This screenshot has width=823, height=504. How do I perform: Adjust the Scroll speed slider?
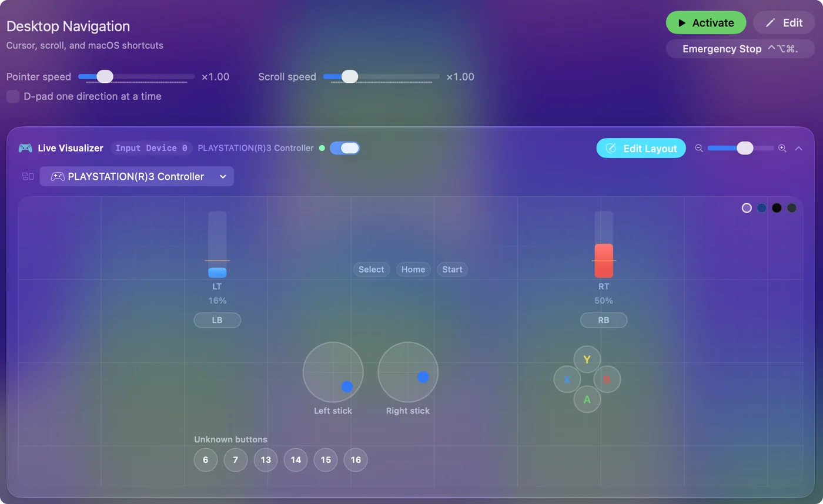(382, 76)
